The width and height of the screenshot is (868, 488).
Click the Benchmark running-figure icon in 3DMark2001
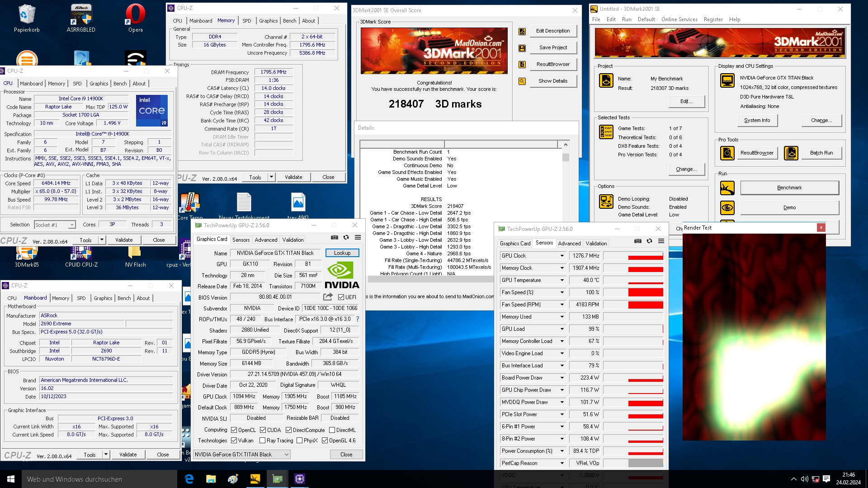(x=727, y=188)
